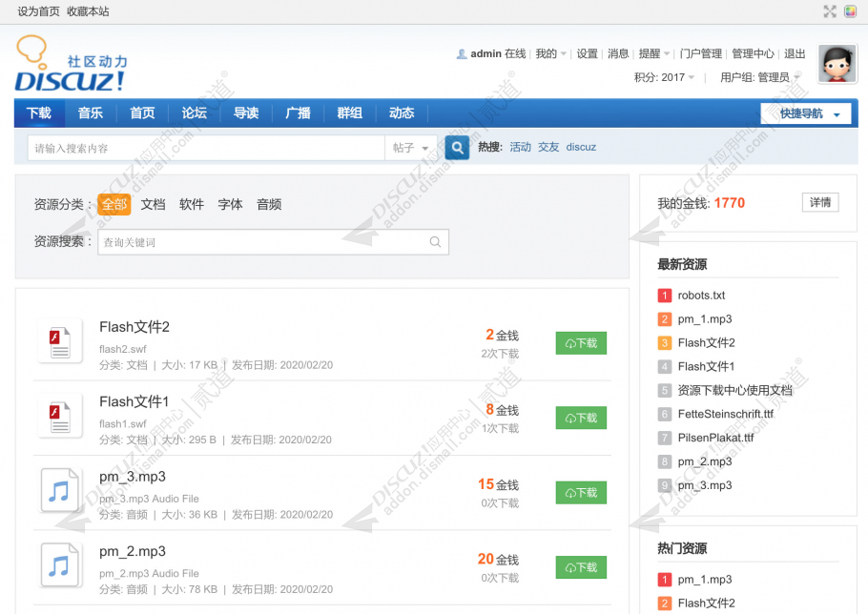Screen dimensions: 868x614
Task: Open the 消息 link
Action: click(x=618, y=53)
